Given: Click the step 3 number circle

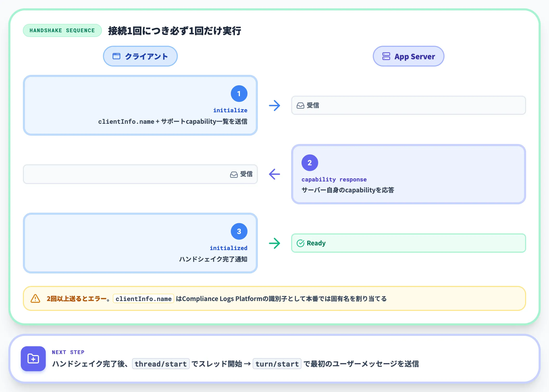Looking at the screenshot, I should point(239,231).
